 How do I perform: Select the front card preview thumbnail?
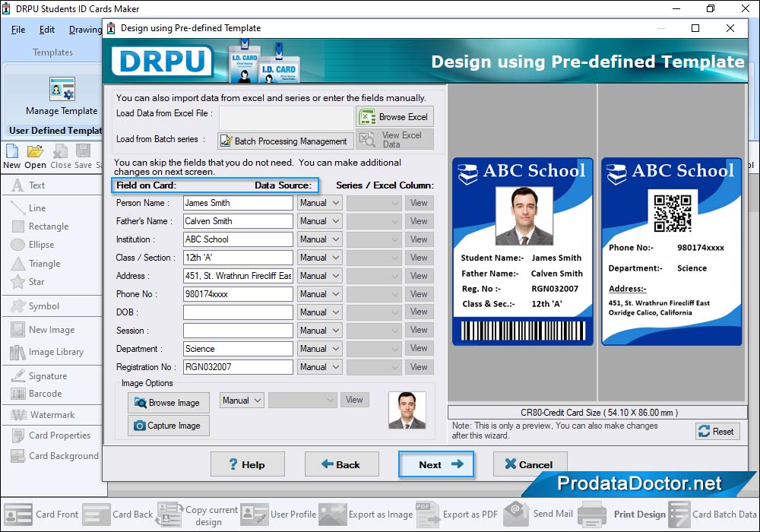tap(523, 252)
